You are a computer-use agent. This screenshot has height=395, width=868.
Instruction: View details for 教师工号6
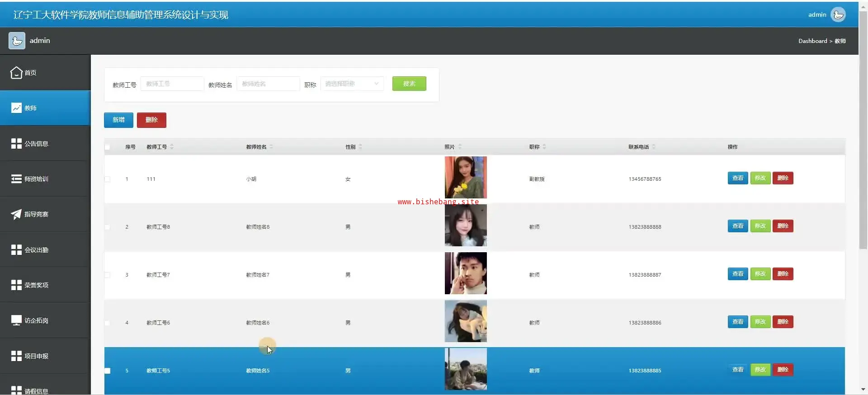pyautogui.click(x=738, y=322)
